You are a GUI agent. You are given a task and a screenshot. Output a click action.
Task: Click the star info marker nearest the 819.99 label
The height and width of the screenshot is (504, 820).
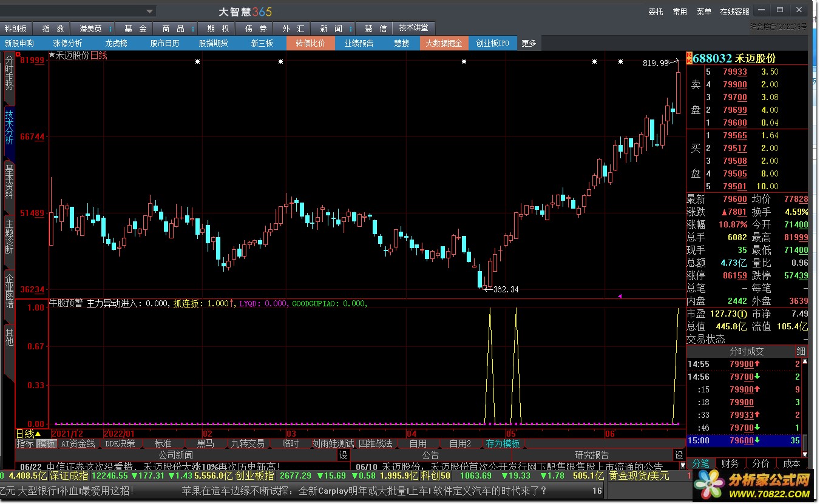click(x=620, y=61)
